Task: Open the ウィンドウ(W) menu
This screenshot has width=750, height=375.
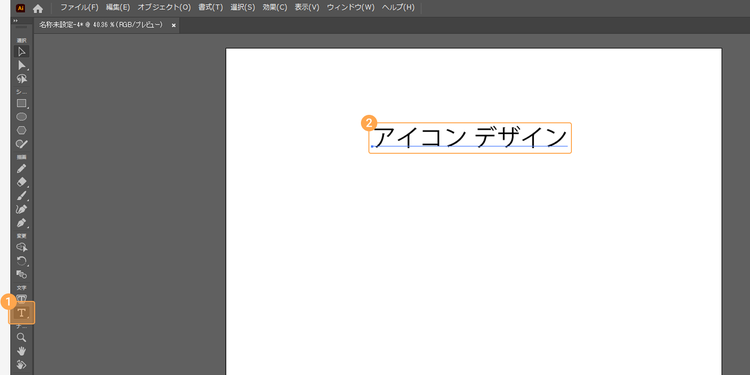Action: (x=351, y=8)
